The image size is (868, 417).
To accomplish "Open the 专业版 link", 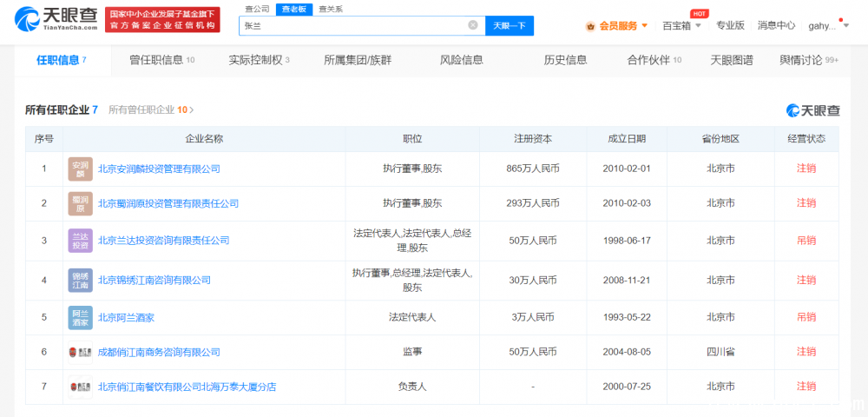I will (730, 25).
